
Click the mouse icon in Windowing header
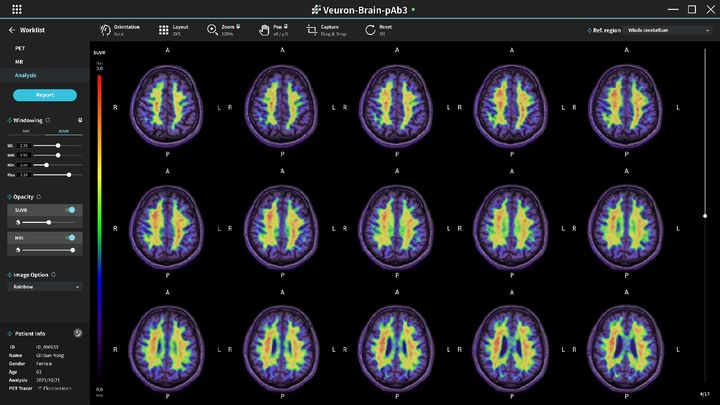pyautogui.click(x=80, y=120)
